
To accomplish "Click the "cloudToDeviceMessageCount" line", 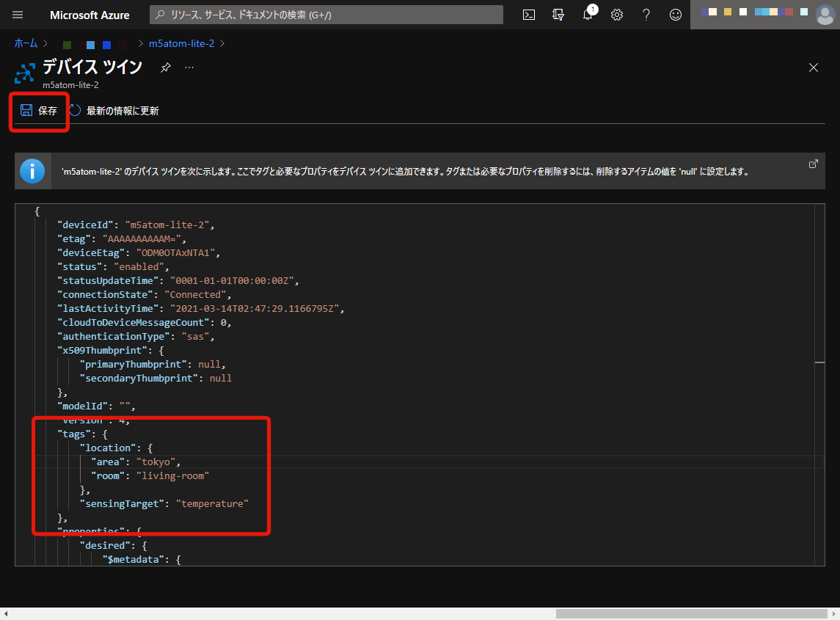I will tap(144, 323).
